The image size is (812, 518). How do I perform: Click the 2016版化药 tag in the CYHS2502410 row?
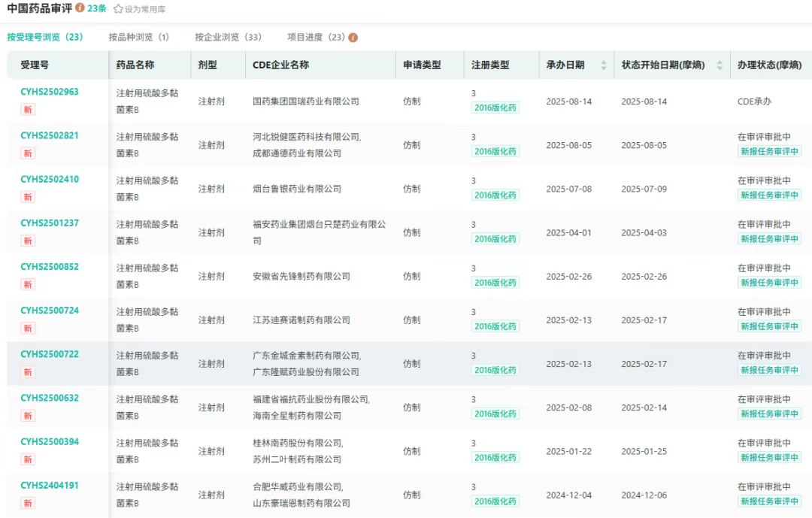point(495,195)
